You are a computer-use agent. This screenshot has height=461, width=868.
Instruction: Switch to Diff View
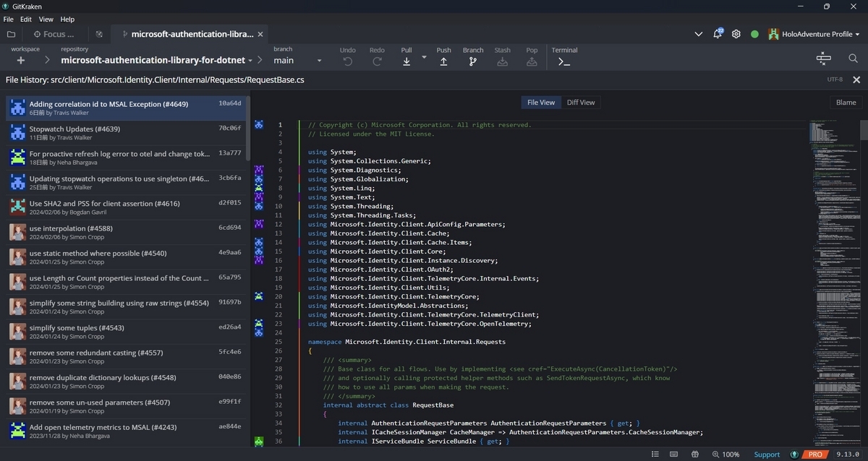(580, 103)
